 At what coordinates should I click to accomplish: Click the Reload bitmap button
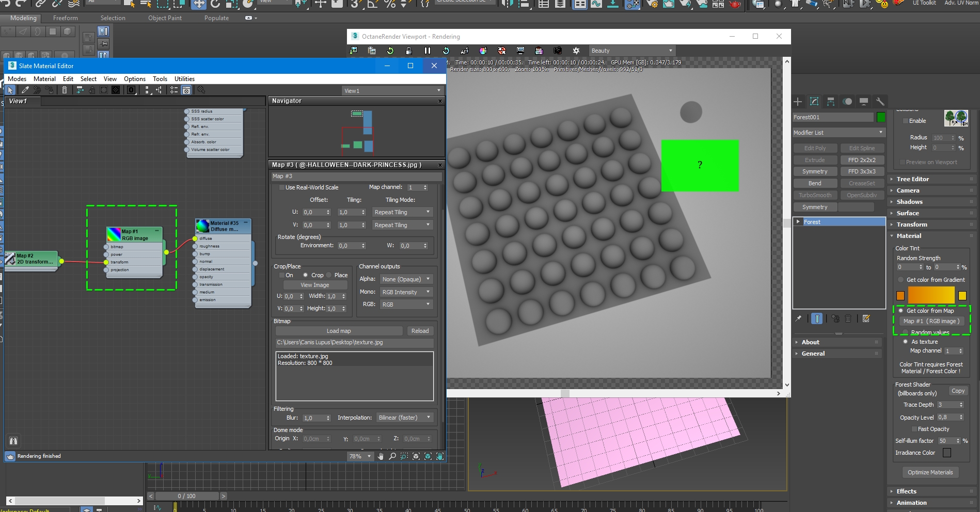point(420,331)
